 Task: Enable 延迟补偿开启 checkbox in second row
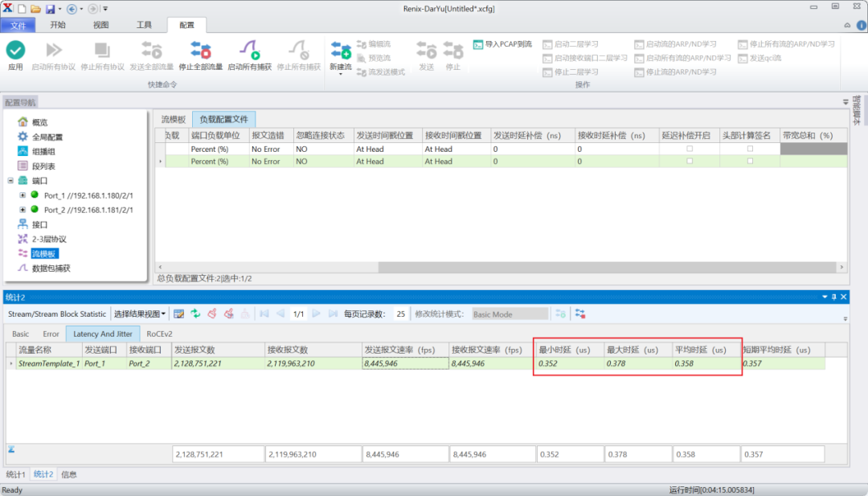click(x=690, y=162)
